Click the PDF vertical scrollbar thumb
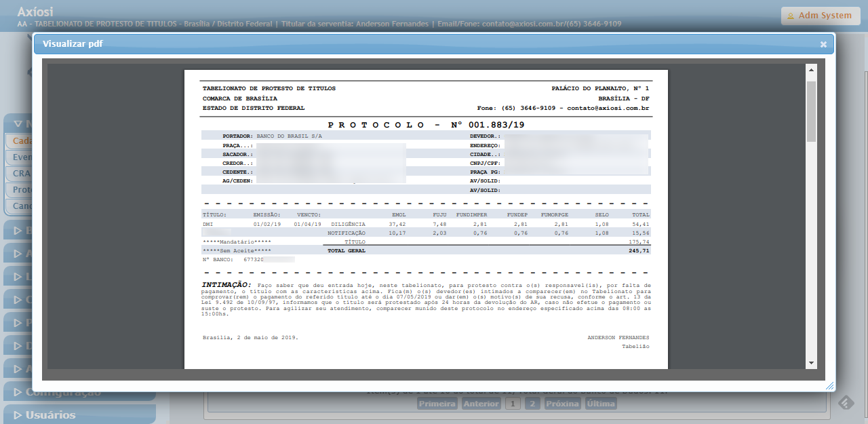 811,111
